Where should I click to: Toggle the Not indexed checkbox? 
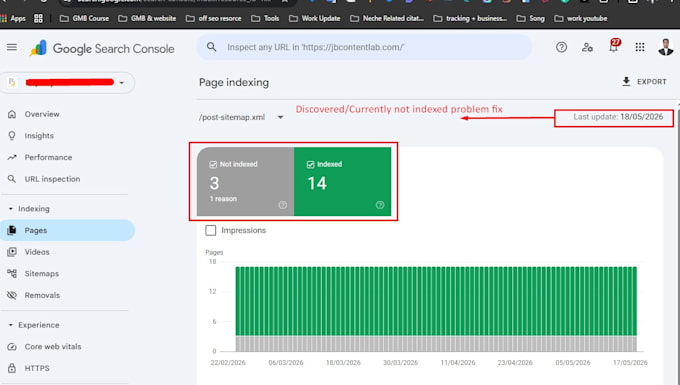[213, 164]
